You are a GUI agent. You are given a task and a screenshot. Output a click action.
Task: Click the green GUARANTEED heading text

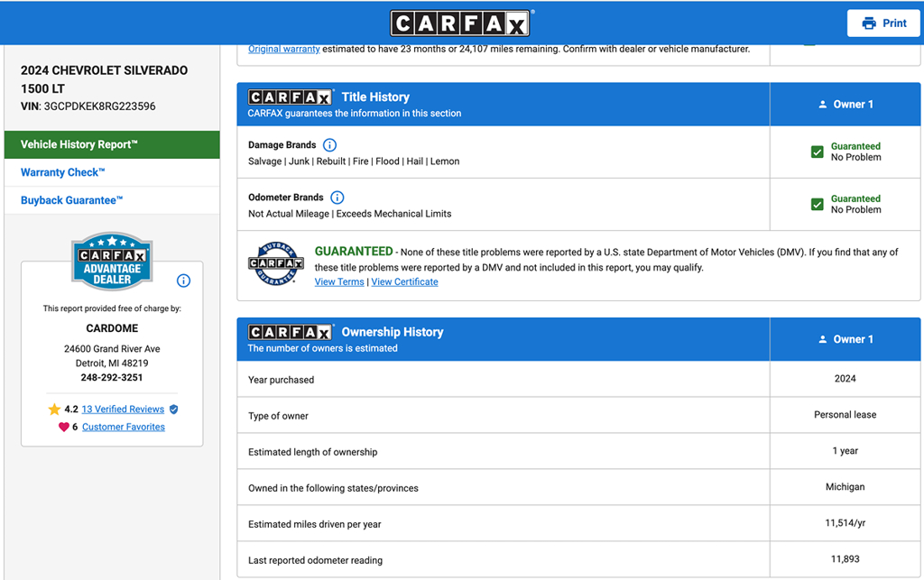[354, 252]
